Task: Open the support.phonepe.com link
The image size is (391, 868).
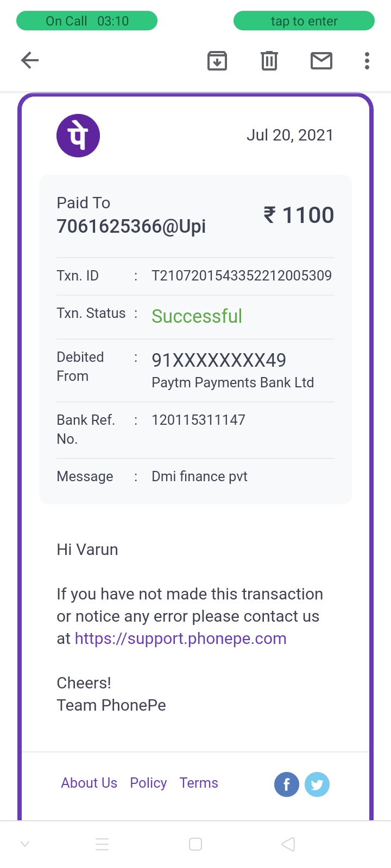Action: tap(180, 639)
